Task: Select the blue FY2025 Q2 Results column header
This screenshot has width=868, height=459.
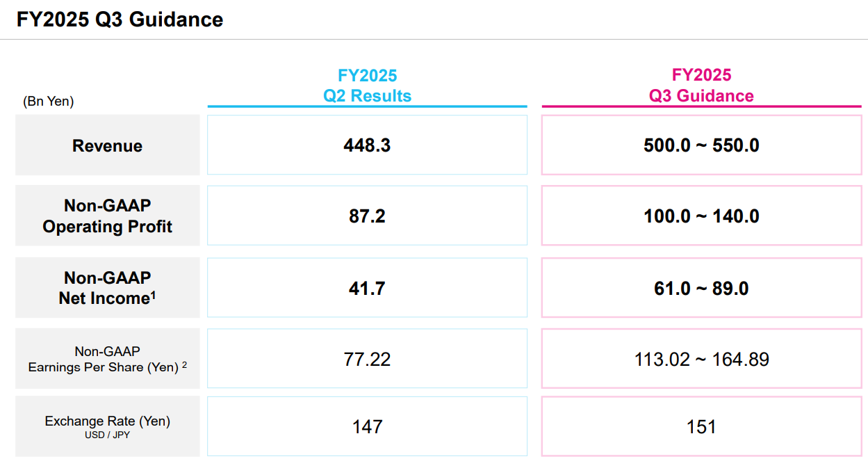Action: coord(367,86)
